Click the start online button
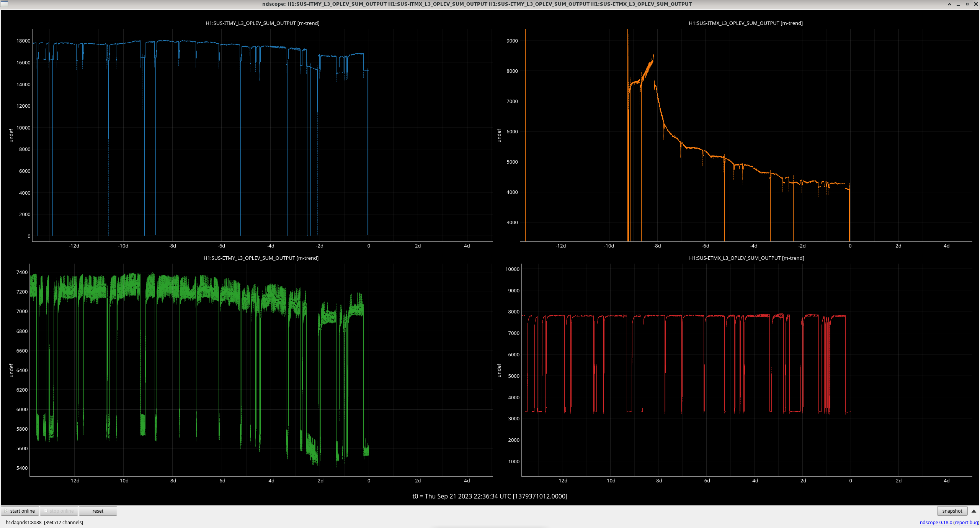The image size is (980, 528). (x=20, y=511)
